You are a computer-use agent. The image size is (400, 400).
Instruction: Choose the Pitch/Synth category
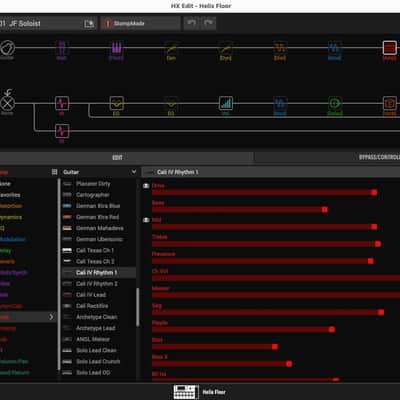(x=13, y=273)
